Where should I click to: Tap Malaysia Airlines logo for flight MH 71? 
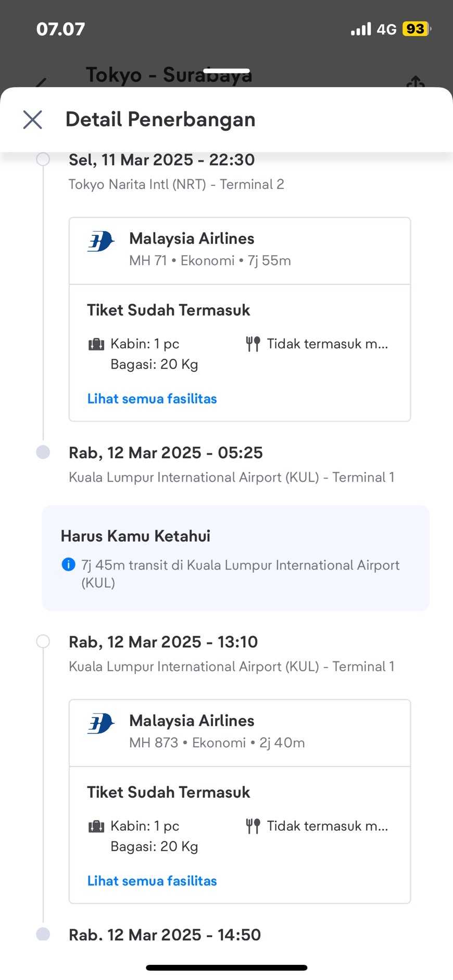(x=100, y=242)
